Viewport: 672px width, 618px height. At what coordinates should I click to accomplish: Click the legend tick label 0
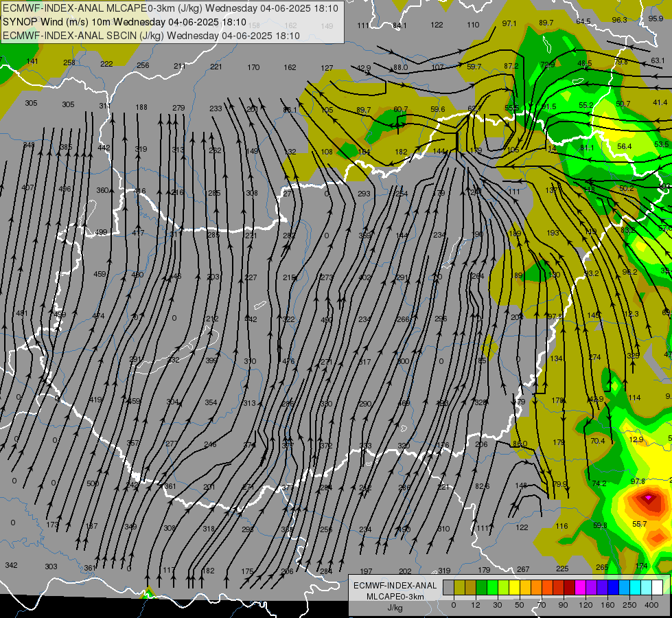pos(454,605)
